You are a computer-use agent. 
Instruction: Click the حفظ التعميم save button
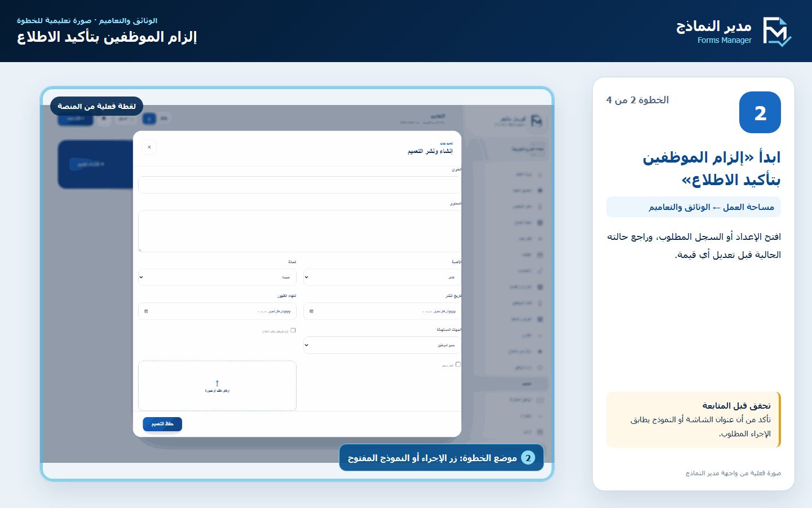point(162,424)
